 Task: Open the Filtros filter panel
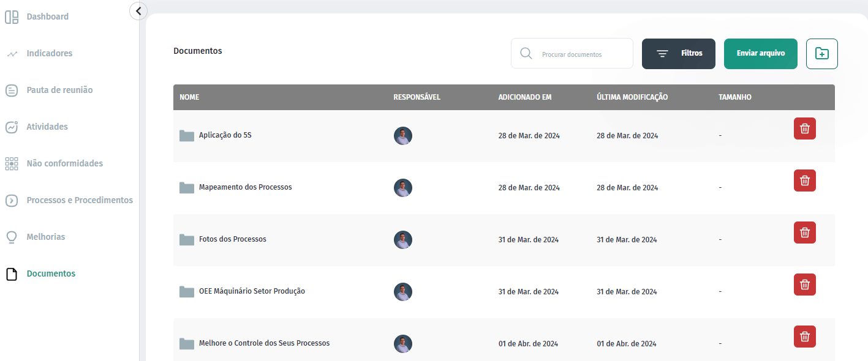click(679, 54)
